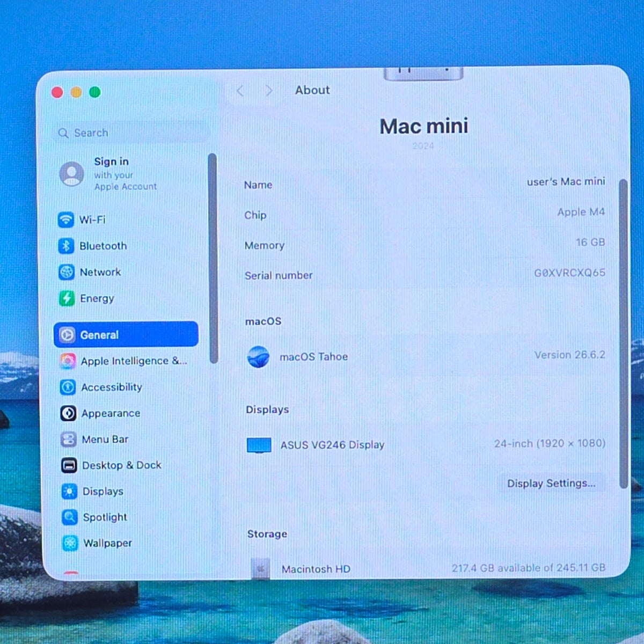Click the macOS Tahoe label
Image resolution: width=644 pixels, height=644 pixels.
coord(313,357)
